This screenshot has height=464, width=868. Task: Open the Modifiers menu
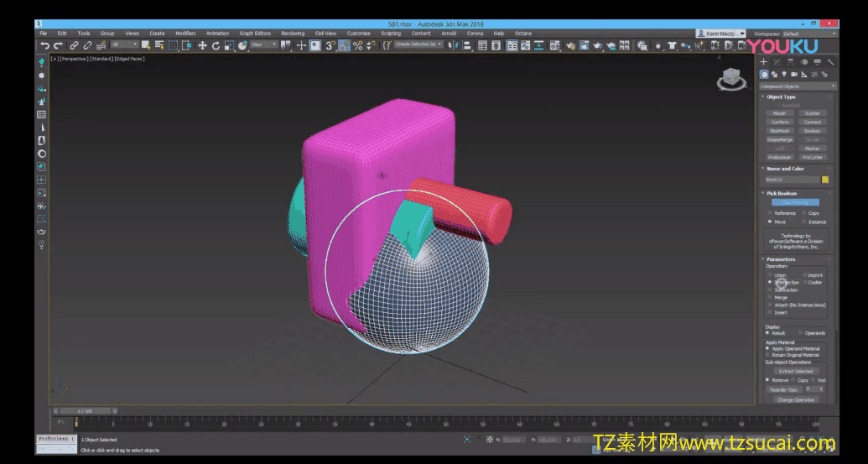tap(185, 34)
